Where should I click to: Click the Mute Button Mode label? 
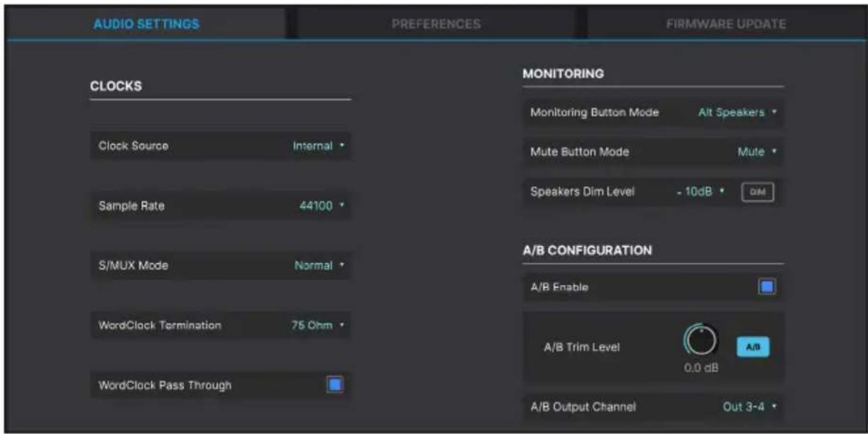pyautogui.click(x=580, y=152)
